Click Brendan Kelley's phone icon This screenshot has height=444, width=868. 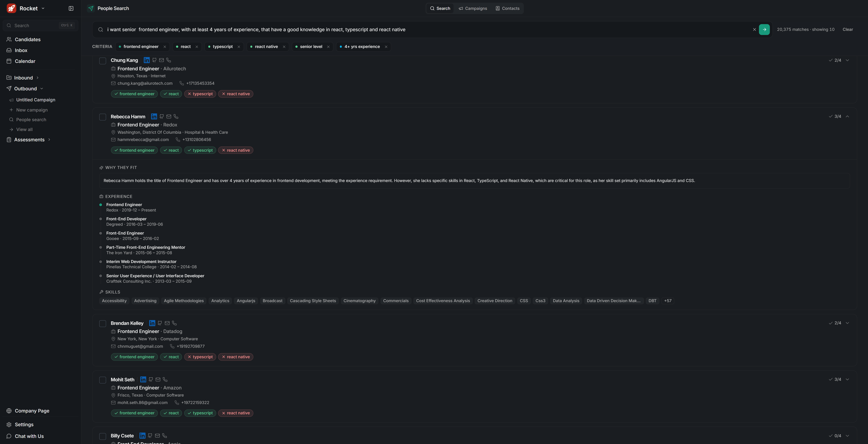(x=174, y=323)
